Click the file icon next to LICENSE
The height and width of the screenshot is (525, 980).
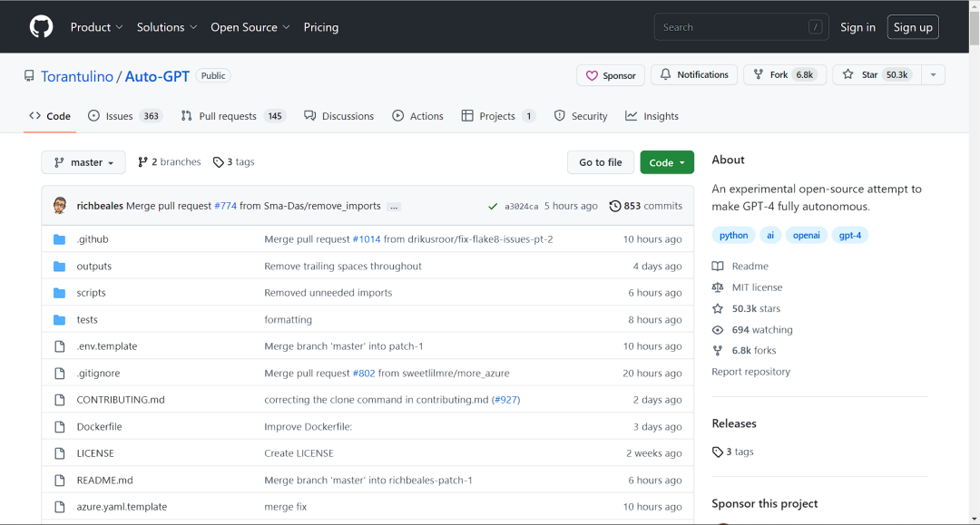59,453
